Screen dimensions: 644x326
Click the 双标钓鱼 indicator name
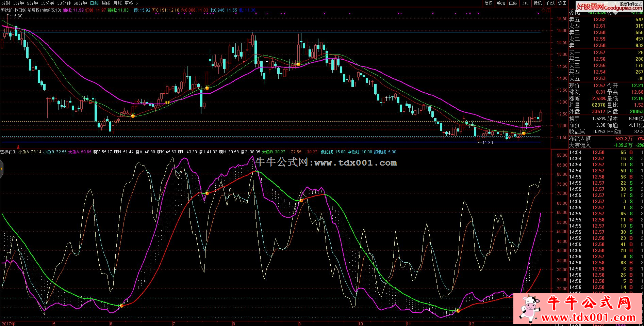8,152
